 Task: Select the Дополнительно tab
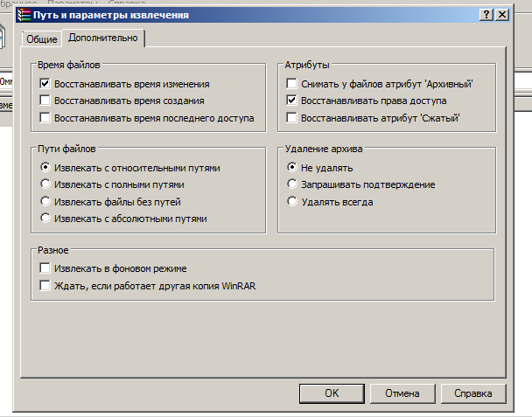pyautogui.click(x=102, y=38)
